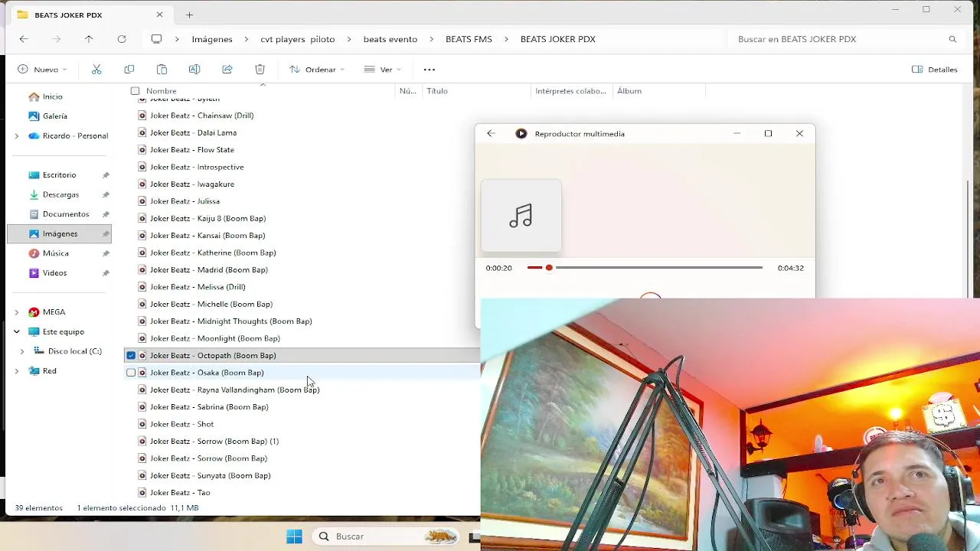
Task: Open Galería in the navigation pane
Action: click(55, 116)
